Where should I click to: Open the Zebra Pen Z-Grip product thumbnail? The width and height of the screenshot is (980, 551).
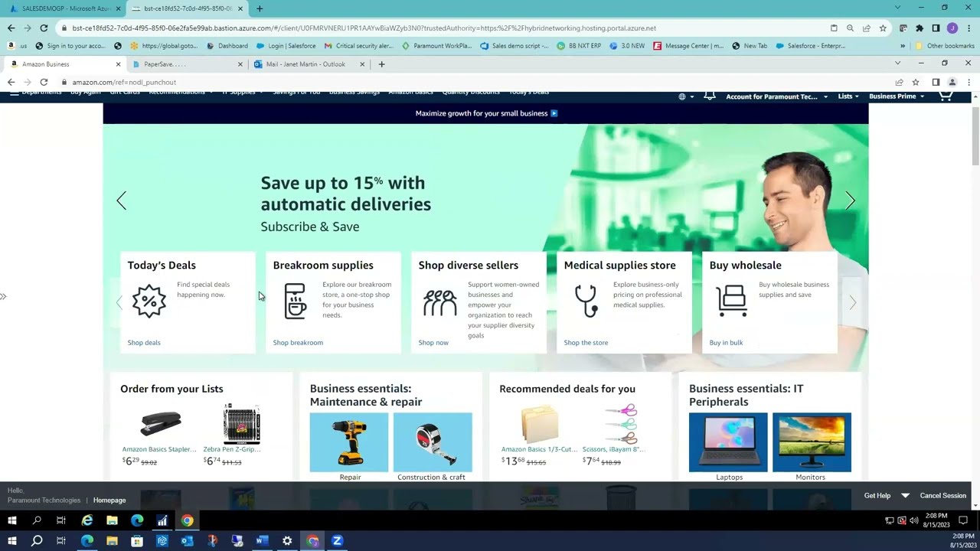(242, 424)
